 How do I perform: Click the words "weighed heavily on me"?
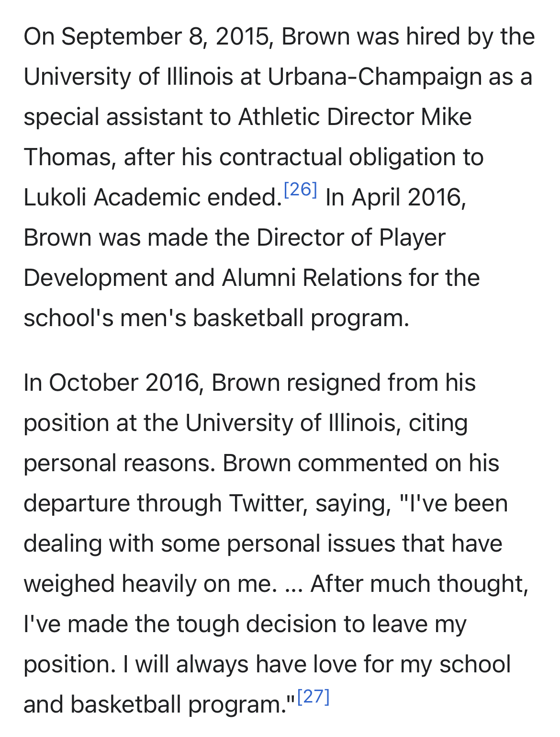(x=149, y=584)
